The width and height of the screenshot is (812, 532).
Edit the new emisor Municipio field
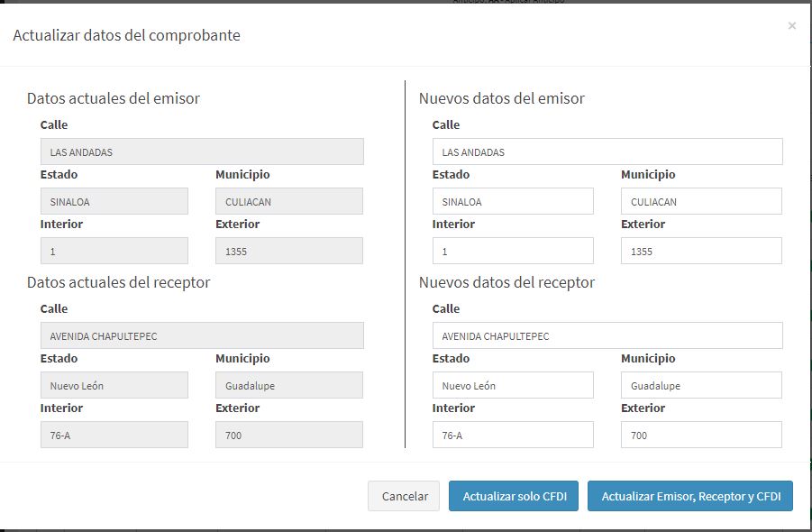tap(701, 201)
